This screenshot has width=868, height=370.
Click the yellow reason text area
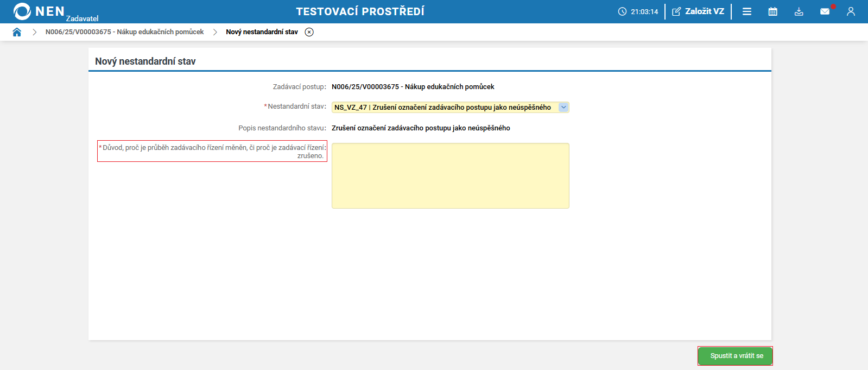point(451,175)
